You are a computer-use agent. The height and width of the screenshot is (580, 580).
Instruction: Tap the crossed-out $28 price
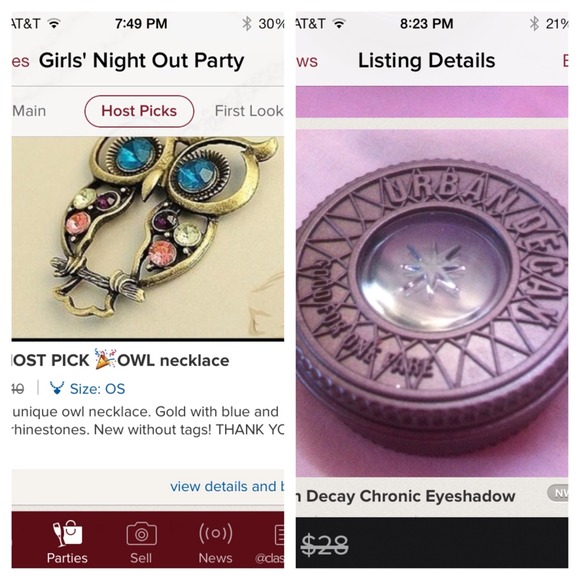click(x=324, y=544)
